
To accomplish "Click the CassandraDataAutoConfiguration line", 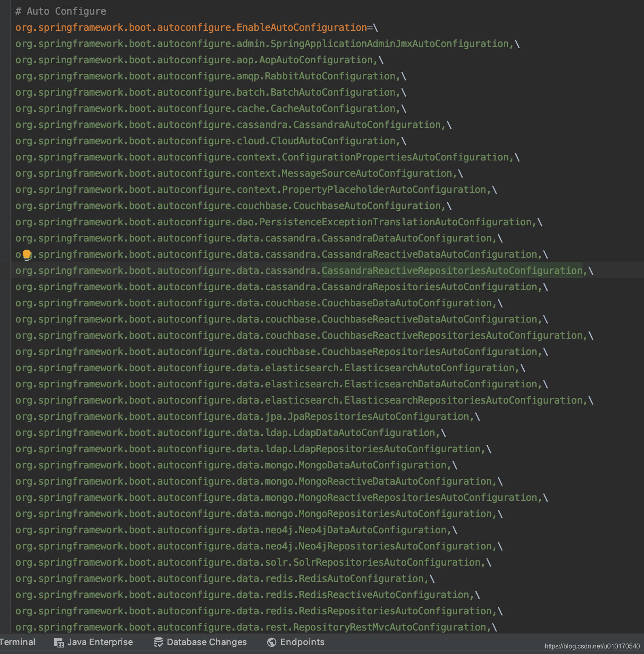I will (259, 238).
